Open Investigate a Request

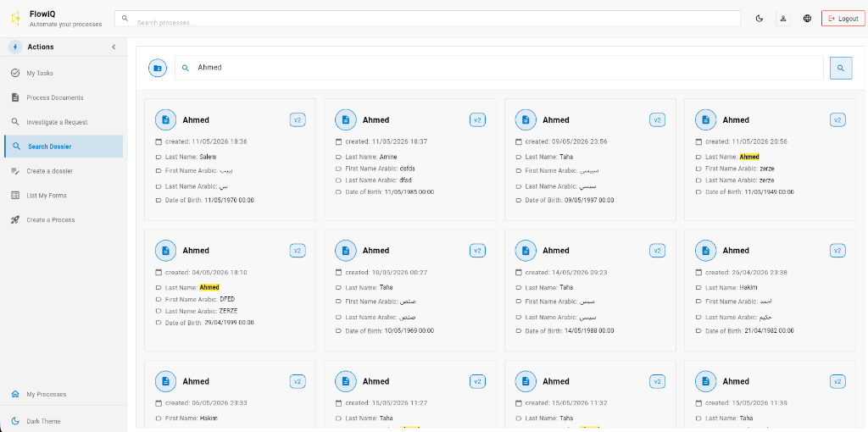point(64,122)
